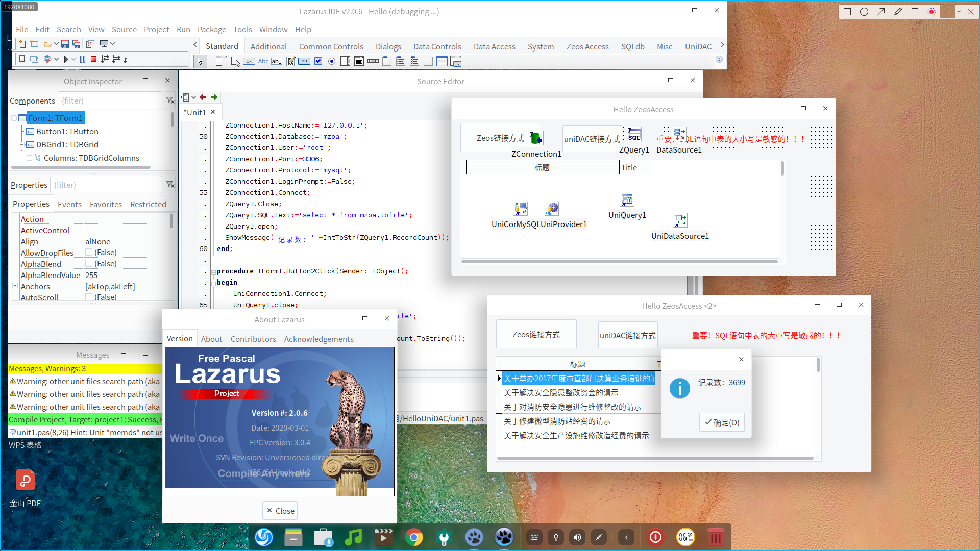The image size is (980, 551).
Task: Select the TButton component in palette
Action: 249,61
